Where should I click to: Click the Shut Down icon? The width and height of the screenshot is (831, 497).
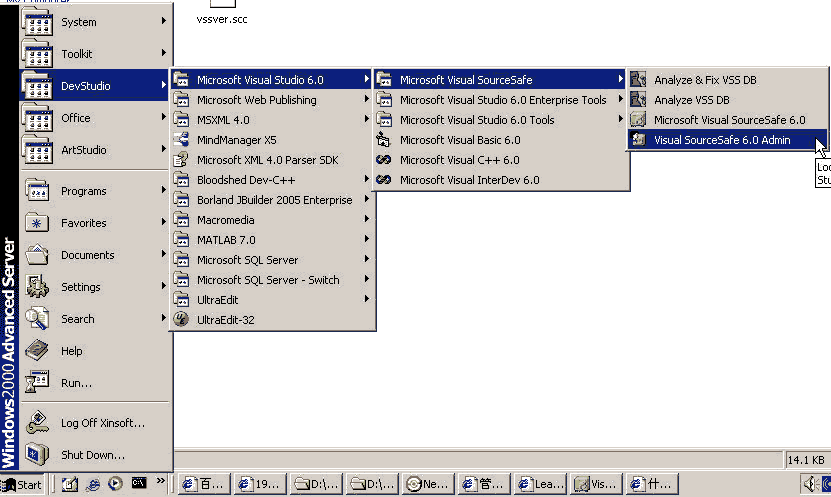point(37,454)
